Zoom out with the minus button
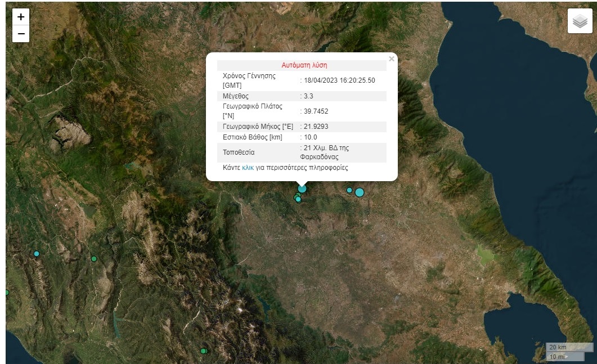The height and width of the screenshot is (364, 597). point(21,34)
